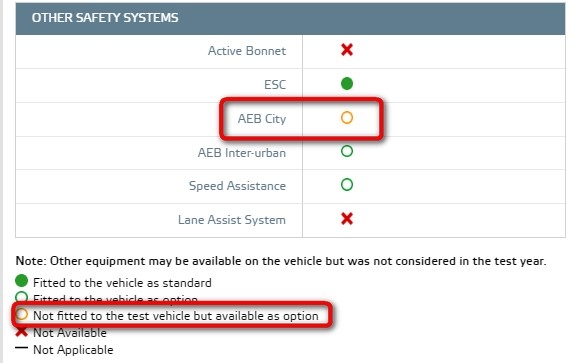
Task: Click the Other Safety Systems header
Action: click(105, 18)
